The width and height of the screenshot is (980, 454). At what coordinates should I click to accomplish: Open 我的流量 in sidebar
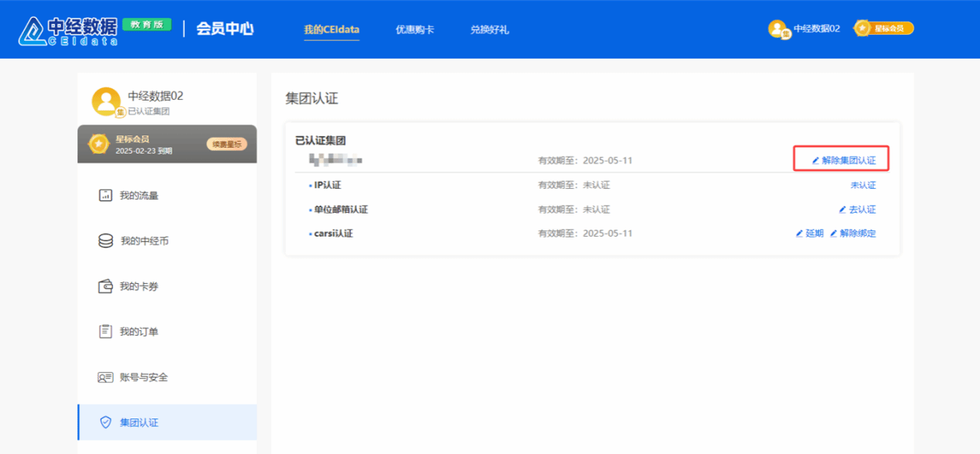click(139, 196)
